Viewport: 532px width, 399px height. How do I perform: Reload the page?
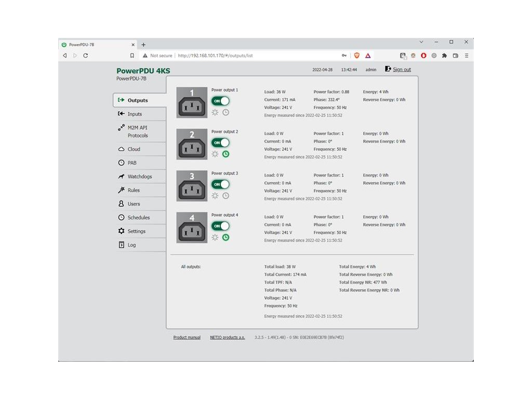pos(86,55)
